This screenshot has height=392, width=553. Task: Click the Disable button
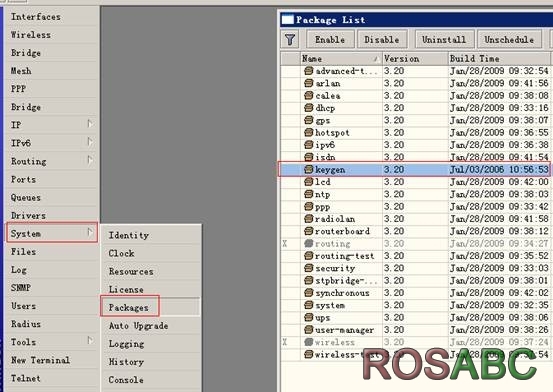tap(382, 39)
